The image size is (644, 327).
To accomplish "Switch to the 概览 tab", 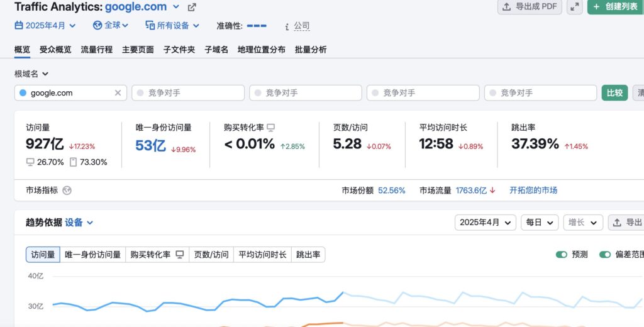I will click(22, 50).
